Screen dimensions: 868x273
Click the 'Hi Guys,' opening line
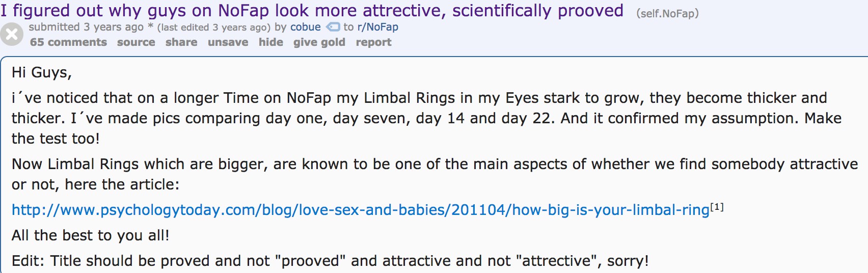click(42, 73)
